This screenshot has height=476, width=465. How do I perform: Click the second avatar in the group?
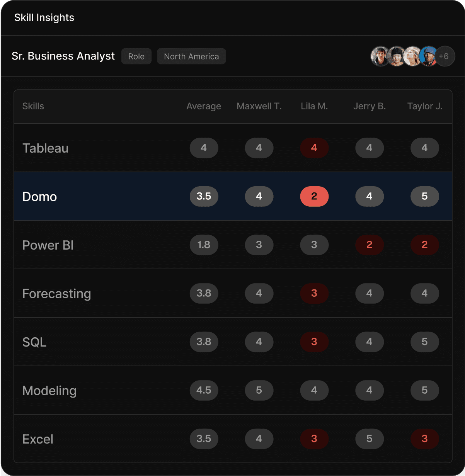396,56
